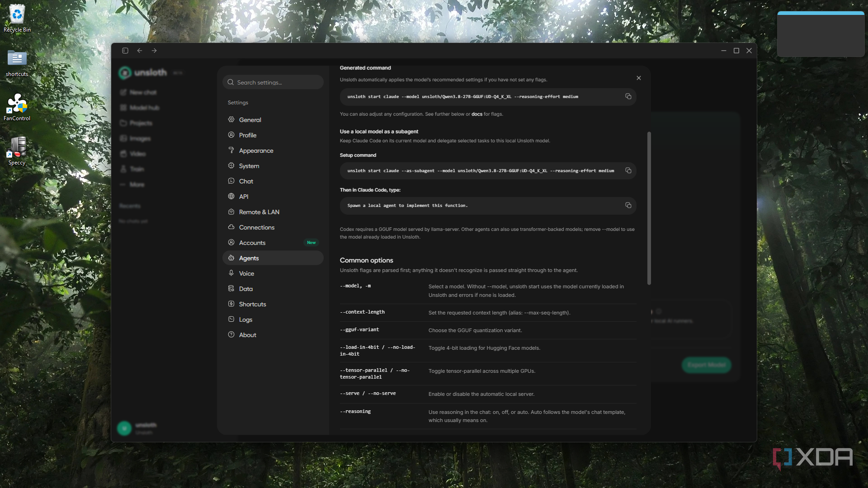
Task: Open Video in the sidebar
Action: 133,154
